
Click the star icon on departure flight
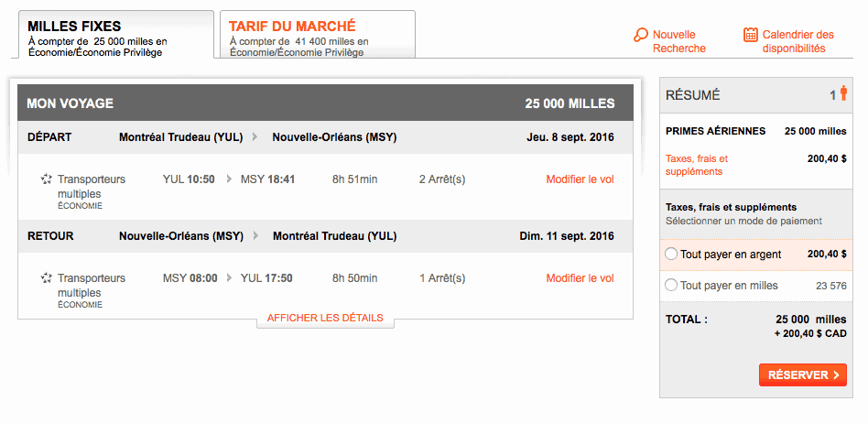click(x=47, y=179)
